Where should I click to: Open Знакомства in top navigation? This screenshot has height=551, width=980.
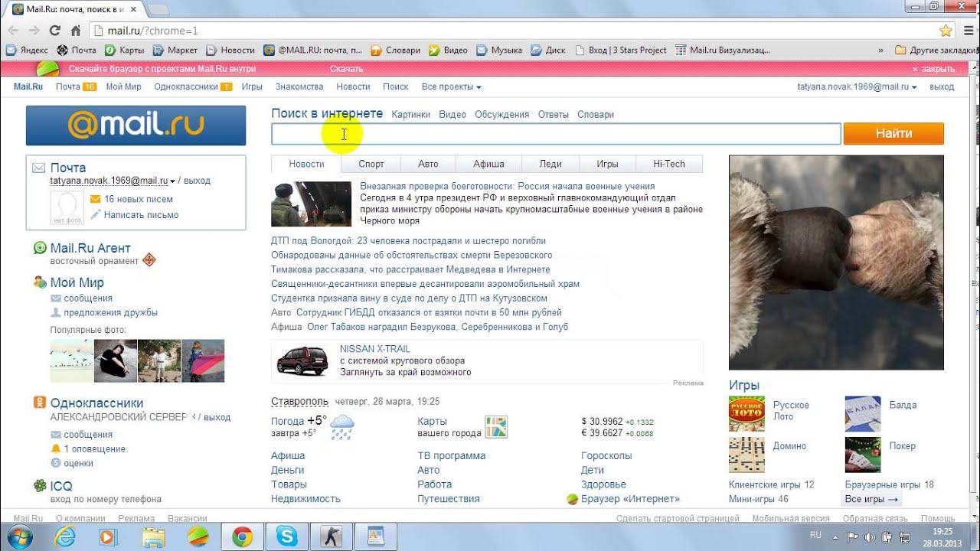click(299, 86)
